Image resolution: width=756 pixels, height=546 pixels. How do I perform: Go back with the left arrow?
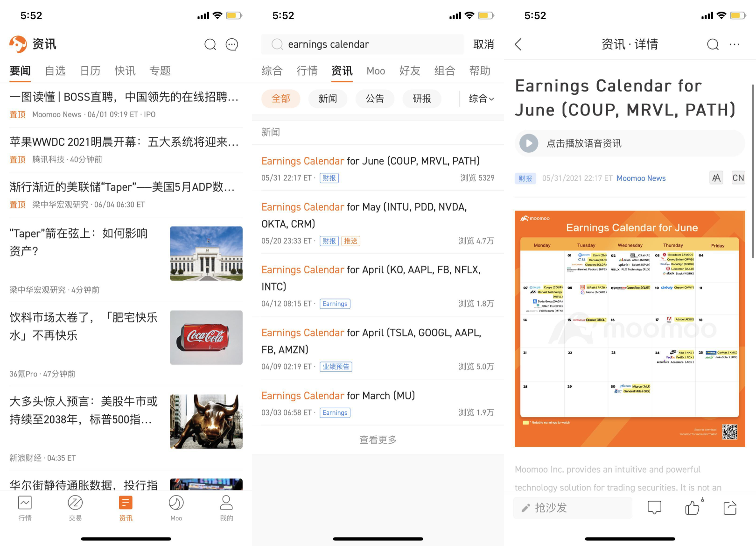pyautogui.click(x=518, y=44)
